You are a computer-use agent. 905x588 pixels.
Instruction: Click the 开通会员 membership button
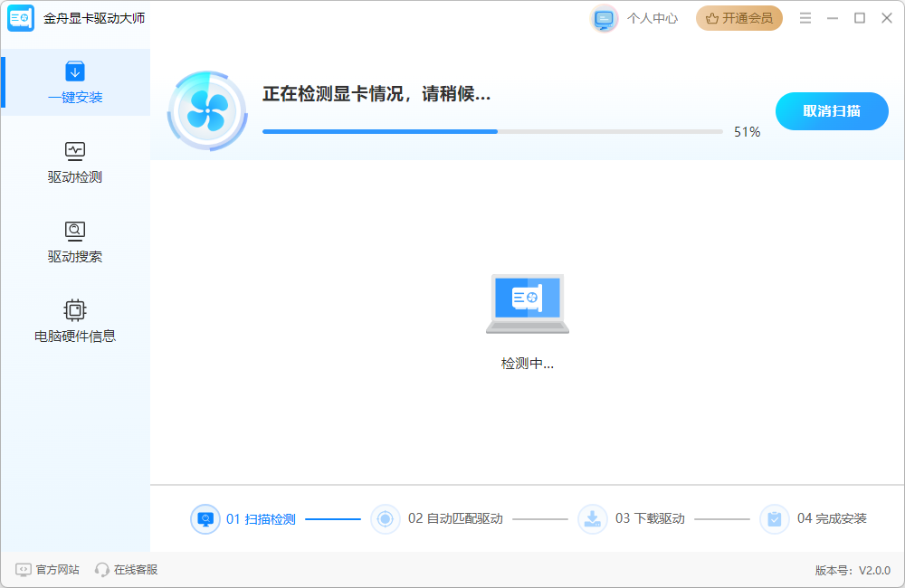(739, 17)
